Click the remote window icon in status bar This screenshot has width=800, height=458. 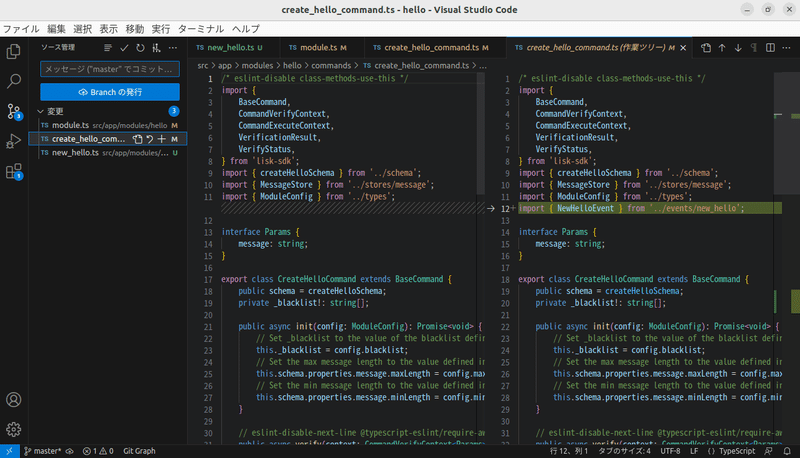tap(10, 451)
